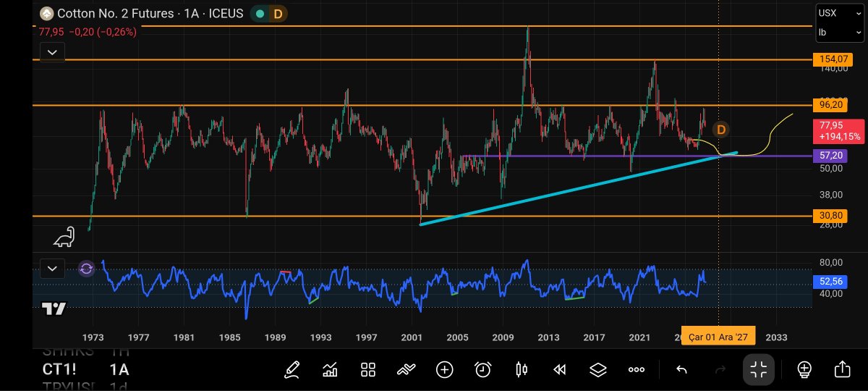Tap the replay rewind icon
This screenshot has width=868, height=391.
(559, 370)
